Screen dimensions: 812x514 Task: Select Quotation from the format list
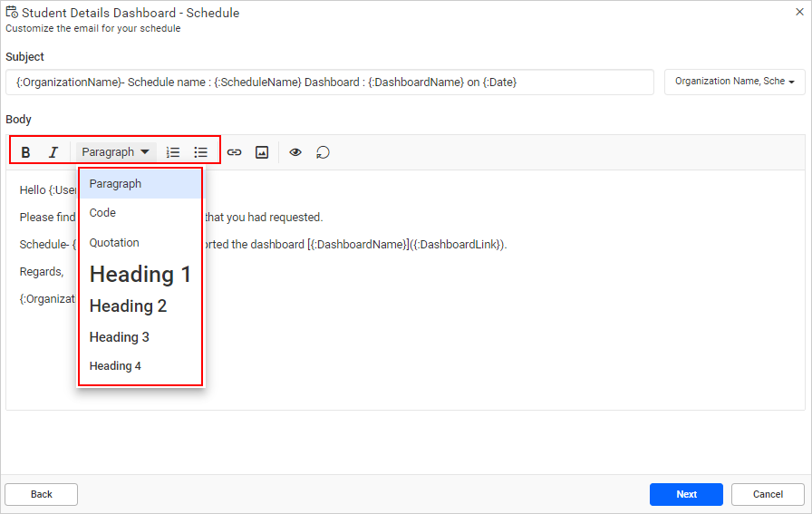[x=140, y=243]
